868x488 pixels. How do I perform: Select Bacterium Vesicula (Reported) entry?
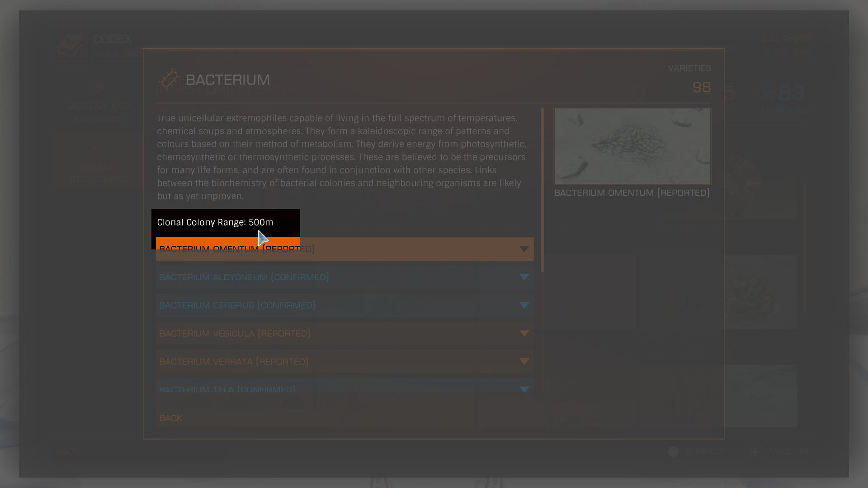(x=345, y=333)
